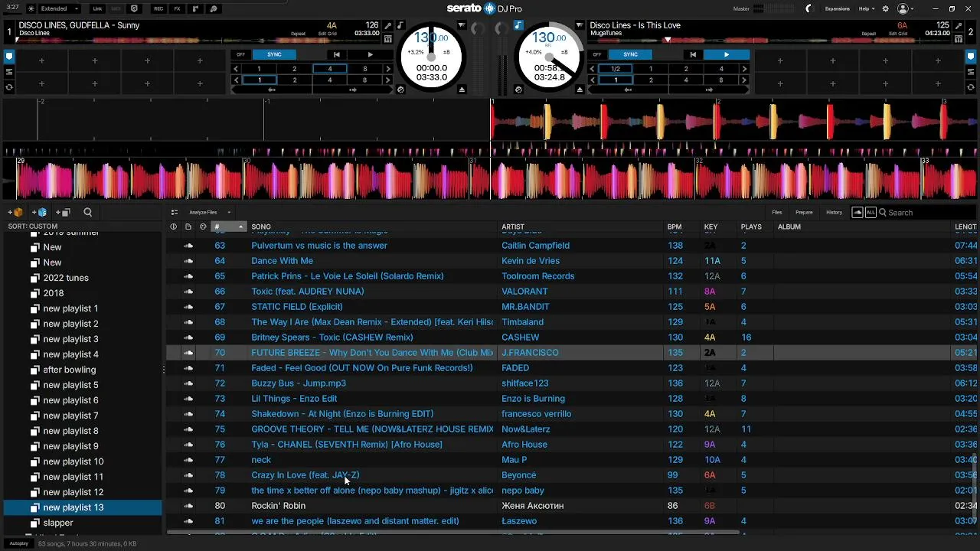Viewport: 980px width, 551px height.
Task: Open Prepare tab
Action: [x=804, y=213]
